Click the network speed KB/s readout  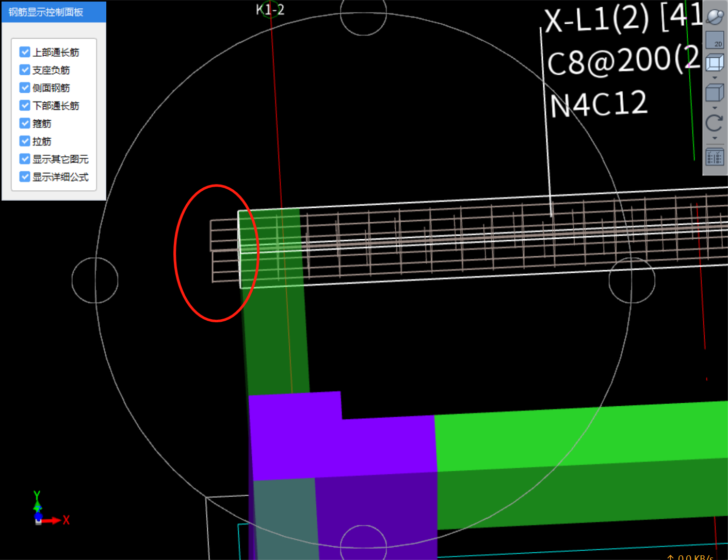pyautogui.click(x=690, y=557)
